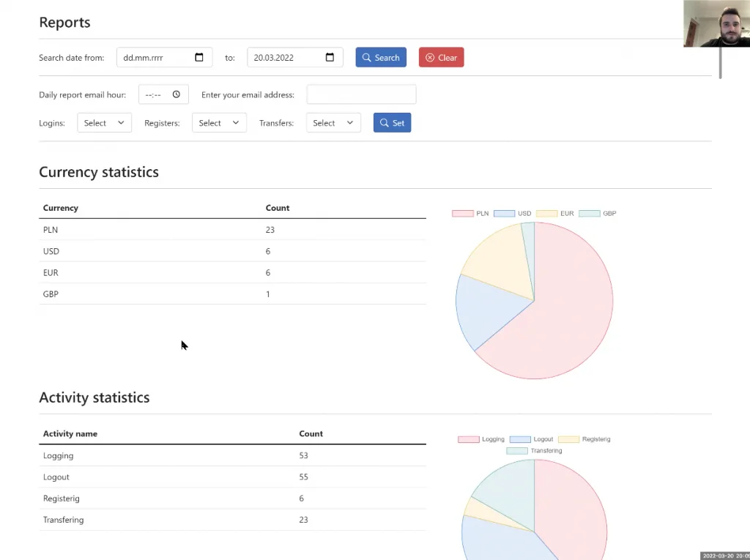Toggle EUR legend in currency chart
The width and height of the screenshot is (750, 560).
555,213
